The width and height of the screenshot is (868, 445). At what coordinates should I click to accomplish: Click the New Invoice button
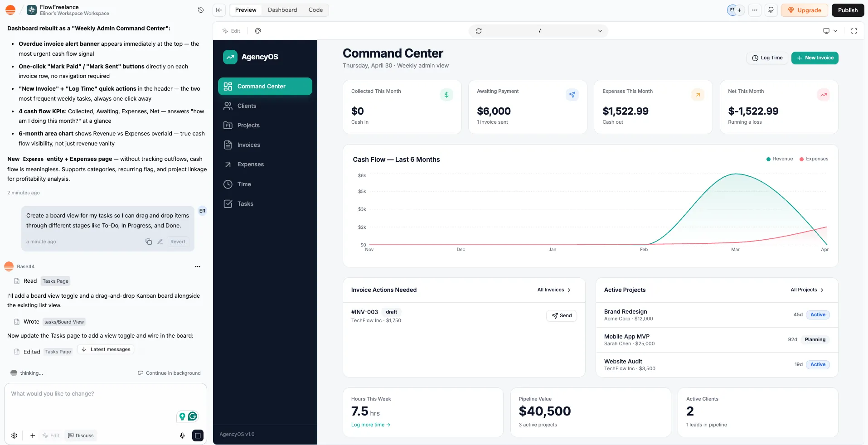click(815, 58)
